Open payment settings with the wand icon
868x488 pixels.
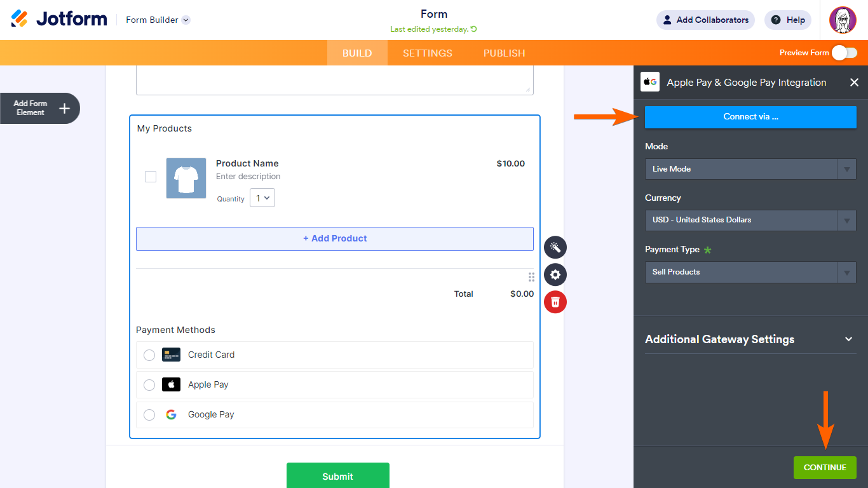(555, 247)
